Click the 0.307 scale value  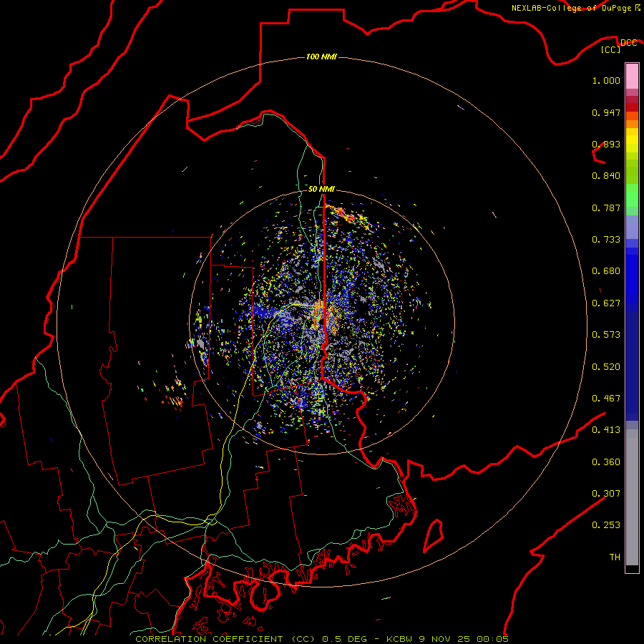pyautogui.click(x=606, y=494)
